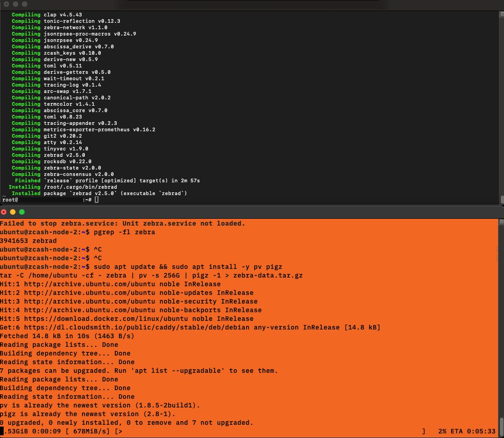Select '3941653 zebrad' process line
This screenshot has height=438, width=504.
(x=28, y=241)
